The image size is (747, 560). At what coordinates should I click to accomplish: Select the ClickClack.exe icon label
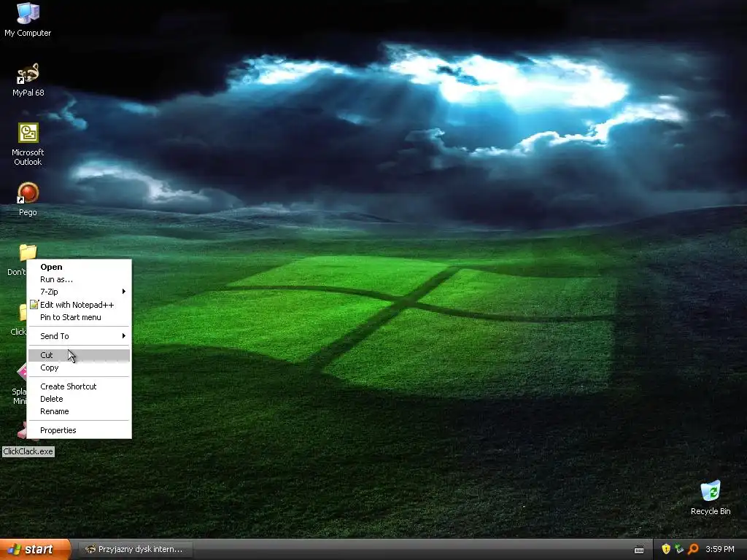(28, 451)
